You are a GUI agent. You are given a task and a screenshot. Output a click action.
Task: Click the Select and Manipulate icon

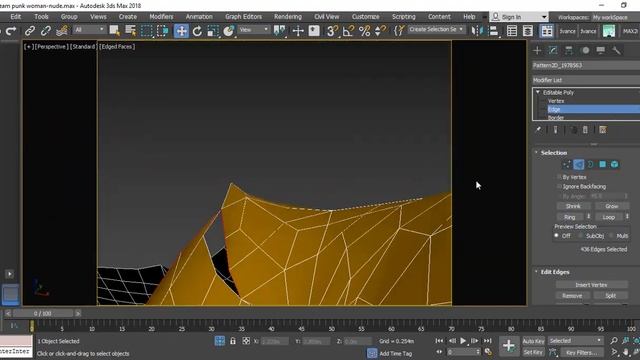pyautogui.click(x=298, y=31)
